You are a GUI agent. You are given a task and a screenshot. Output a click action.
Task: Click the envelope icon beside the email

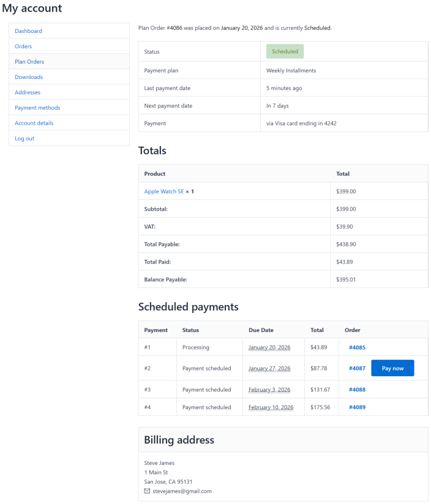tap(147, 491)
